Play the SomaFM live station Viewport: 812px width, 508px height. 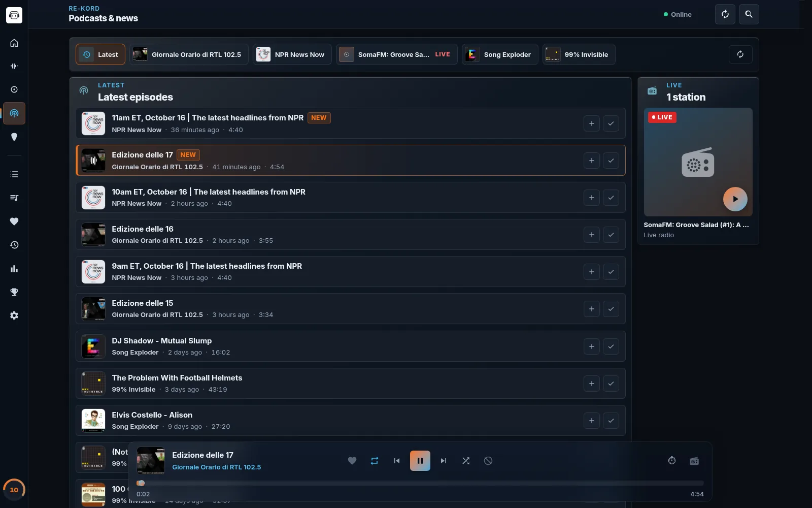pos(735,199)
